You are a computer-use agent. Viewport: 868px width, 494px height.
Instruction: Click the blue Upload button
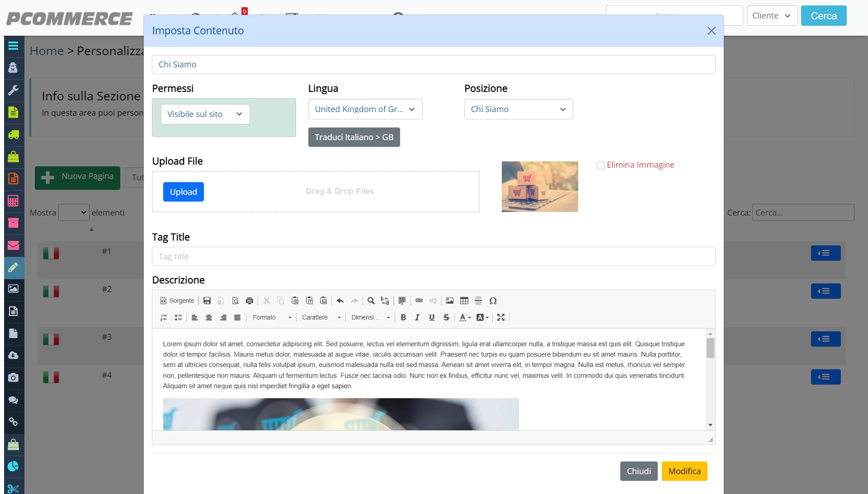[x=184, y=192]
